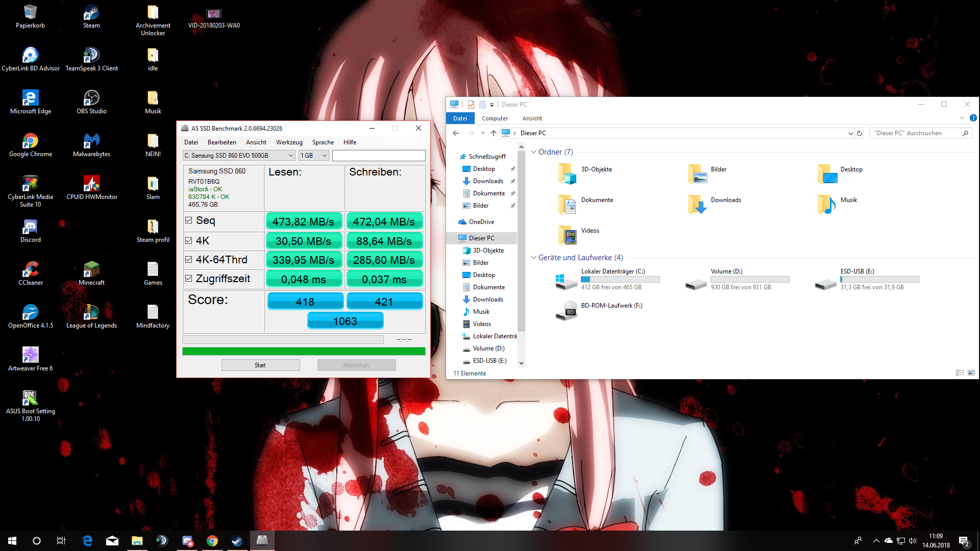Disable the Zugriffszeit checkbox

coord(189,279)
